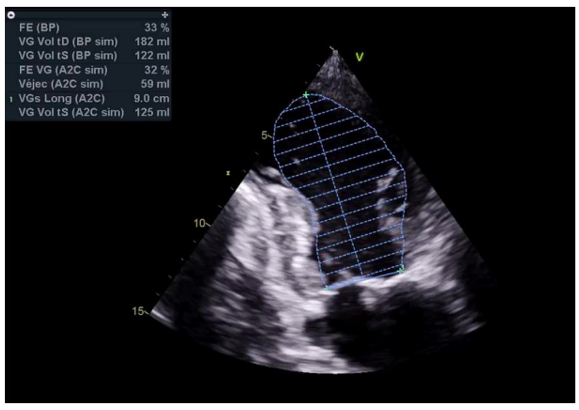Image resolution: width=579 pixels, height=410 pixels.
Task: Select the FE (BP) 33 % row
Action: 89,28
